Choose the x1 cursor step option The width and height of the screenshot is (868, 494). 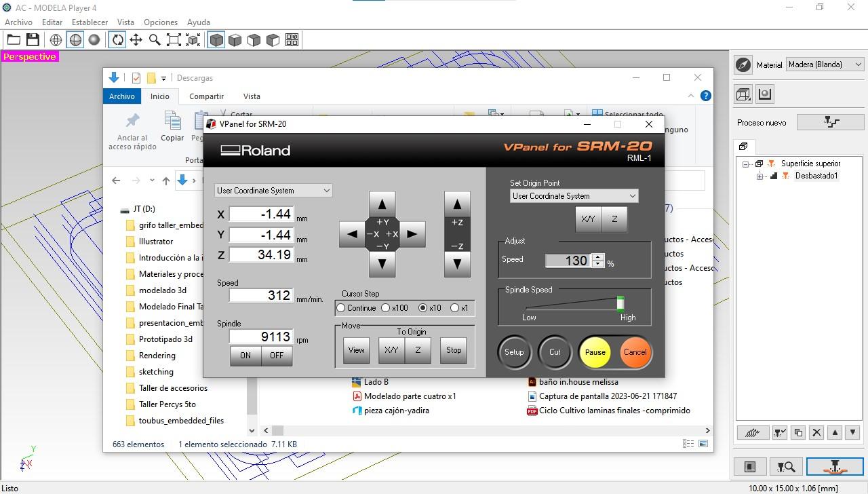(x=455, y=308)
